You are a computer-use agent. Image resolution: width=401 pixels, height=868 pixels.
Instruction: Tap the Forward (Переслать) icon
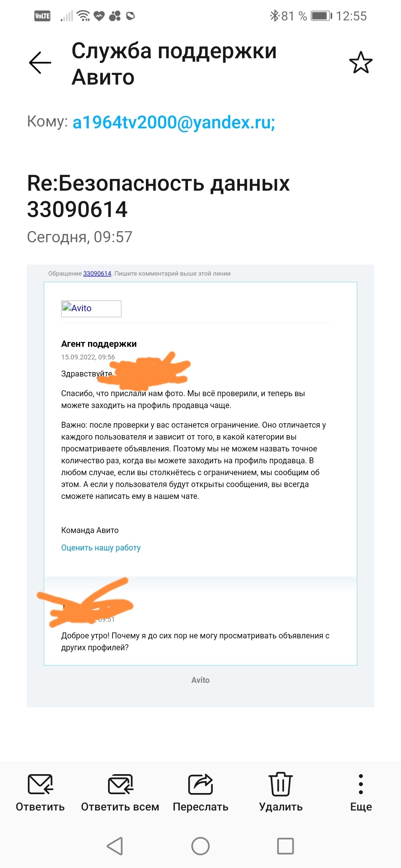coord(200,784)
